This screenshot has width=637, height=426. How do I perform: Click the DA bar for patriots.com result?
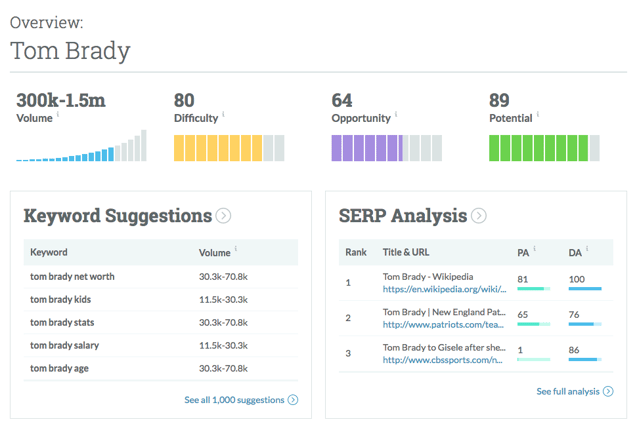tap(585, 324)
